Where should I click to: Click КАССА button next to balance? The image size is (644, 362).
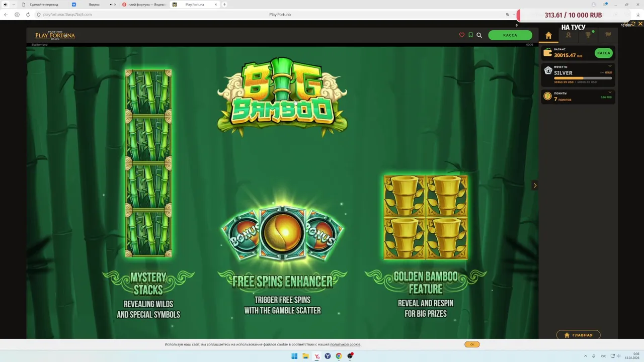[604, 53]
